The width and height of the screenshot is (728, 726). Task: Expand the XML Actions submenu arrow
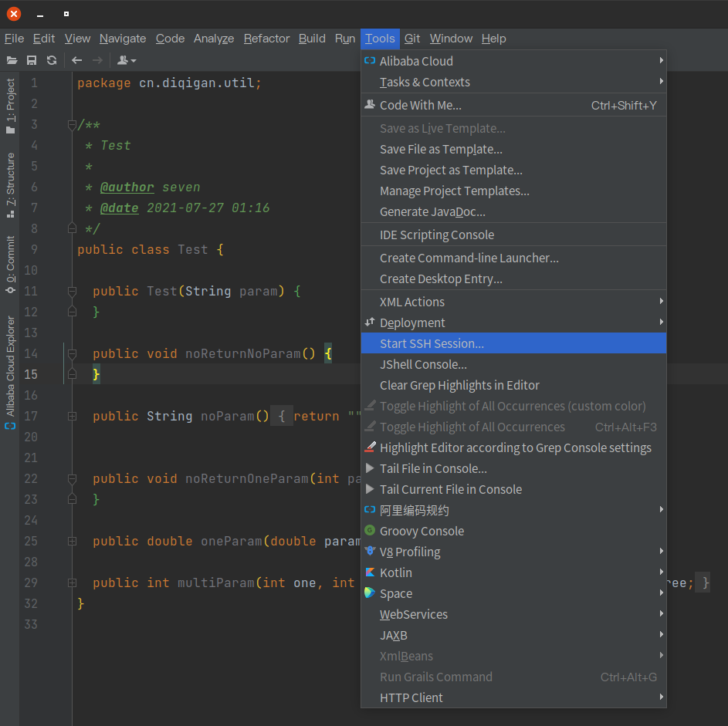click(x=661, y=301)
